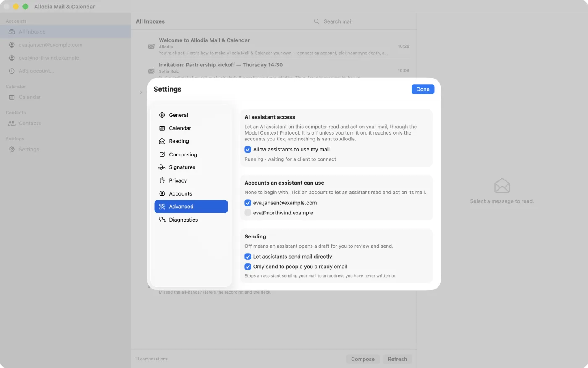Click the Missed the all-hands message preview
This screenshot has width=588, height=368.
point(215,292)
